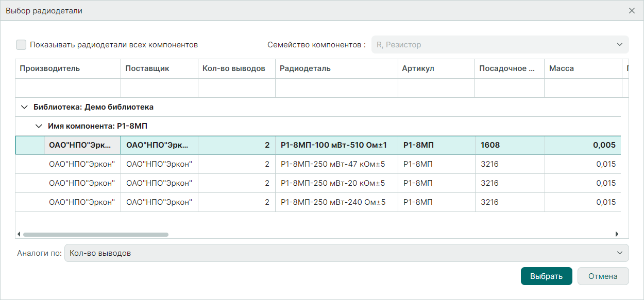Enable Показывать радиодетали всех компонентов checkbox
Screen dimensions: 644x300
[x=21, y=45]
